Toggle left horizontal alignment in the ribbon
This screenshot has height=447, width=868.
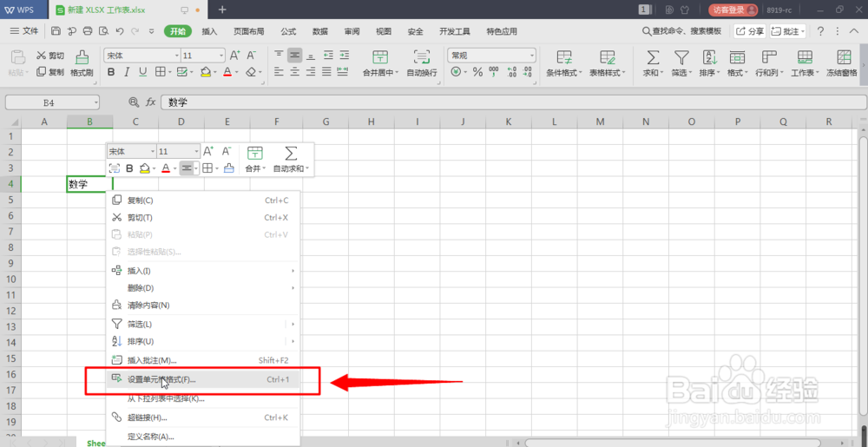click(x=279, y=71)
